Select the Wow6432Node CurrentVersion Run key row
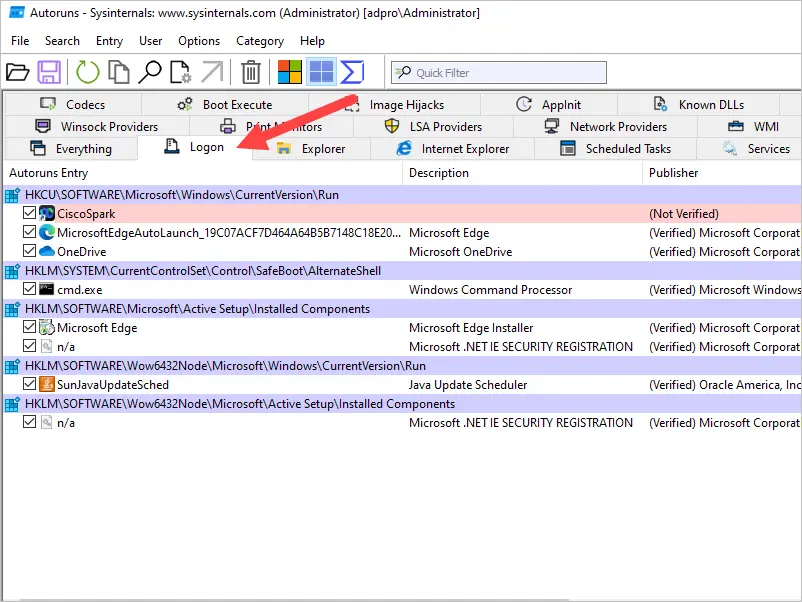Image resolution: width=802 pixels, height=602 pixels. [x=403, y=366]
